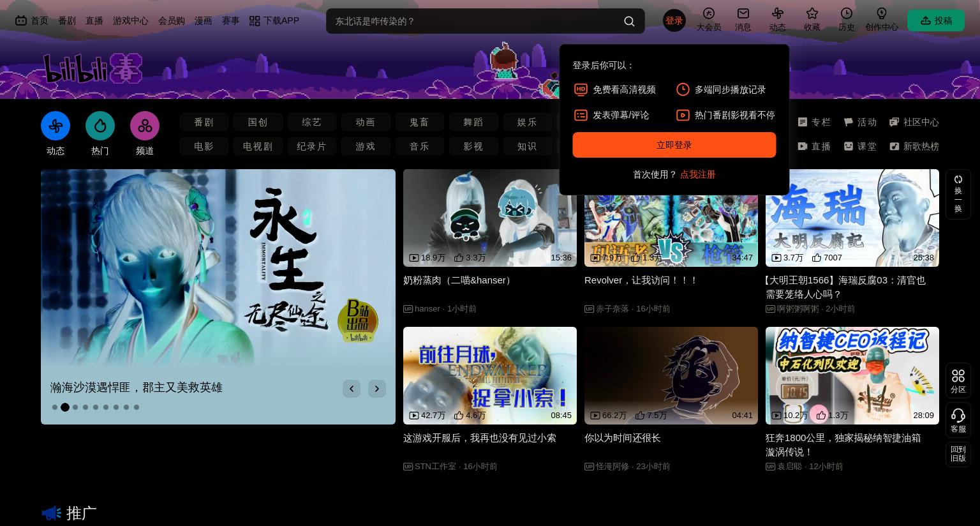
Task: Open 漫画 in top navigation
Action: coord(204,20)
